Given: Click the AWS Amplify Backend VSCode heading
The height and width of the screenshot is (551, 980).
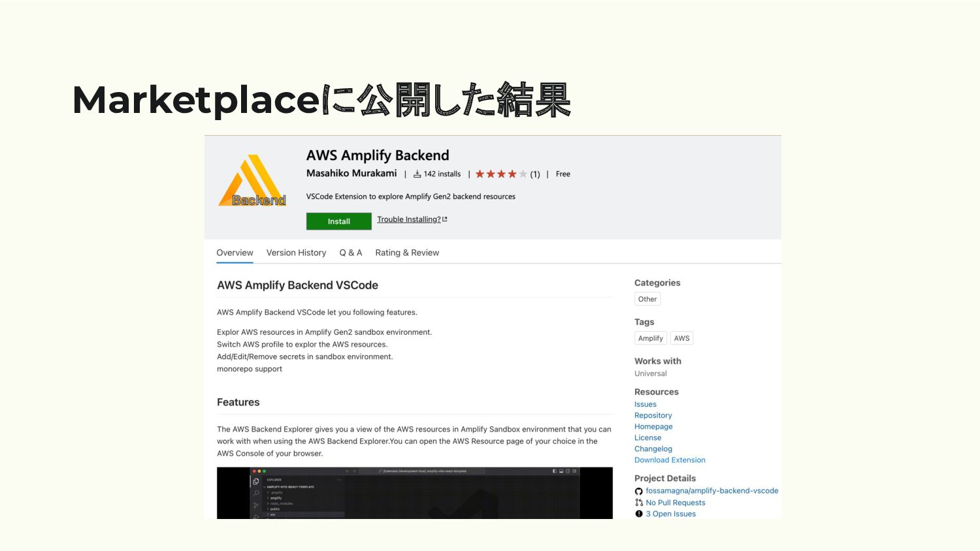Looking at the screenshot, I should [297, 285].
